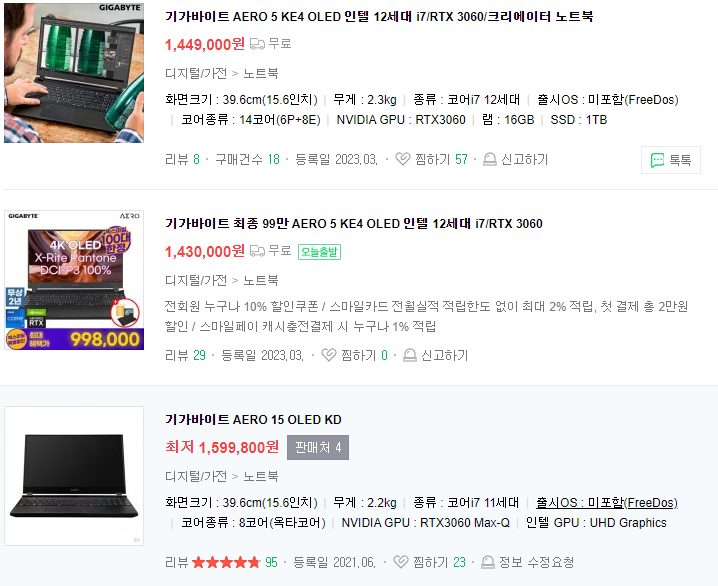Image resolution: width=718 pixels, height=586 pixels.
Task: Click the 1,449,000원 price
Action: point(205,44)
